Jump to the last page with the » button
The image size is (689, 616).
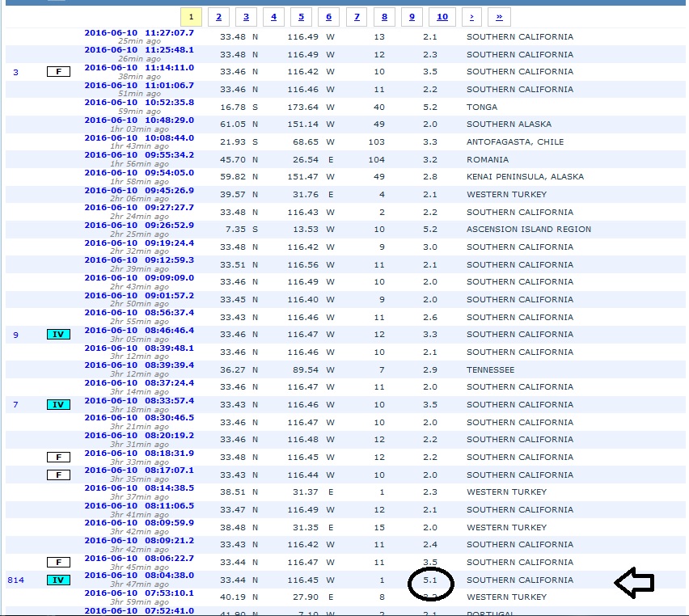click(499, 17)
